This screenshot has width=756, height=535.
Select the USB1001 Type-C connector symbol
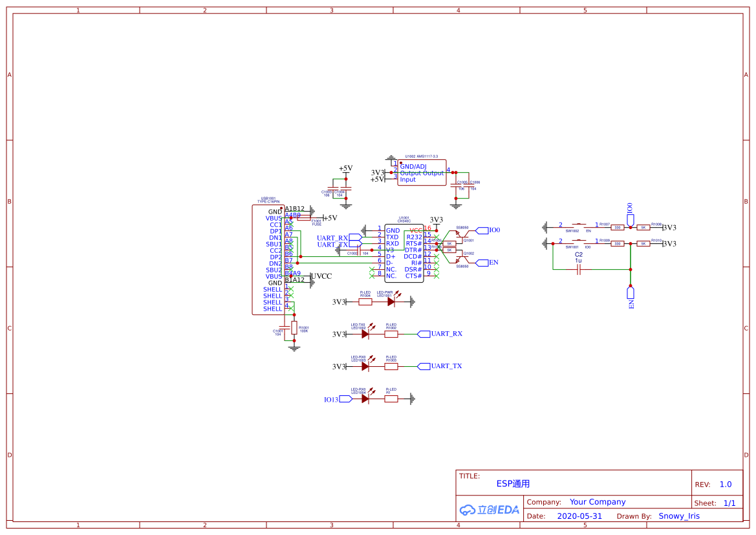pos(268,259)
